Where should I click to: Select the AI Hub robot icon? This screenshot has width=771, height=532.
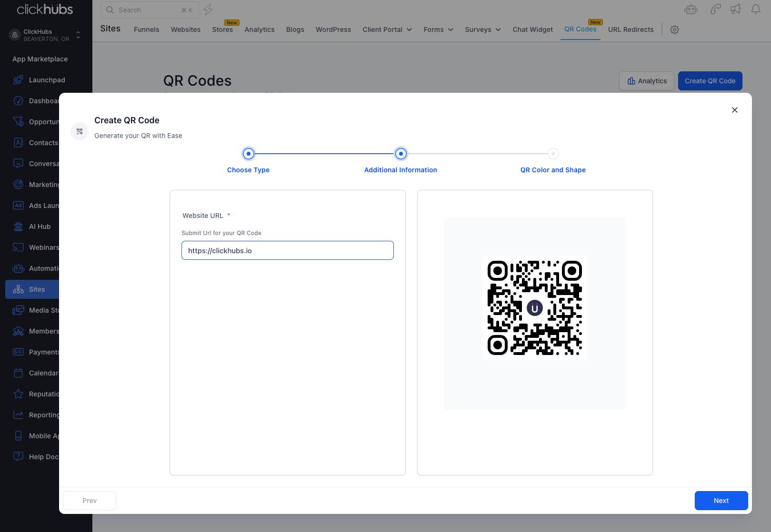tap(18, 227)
